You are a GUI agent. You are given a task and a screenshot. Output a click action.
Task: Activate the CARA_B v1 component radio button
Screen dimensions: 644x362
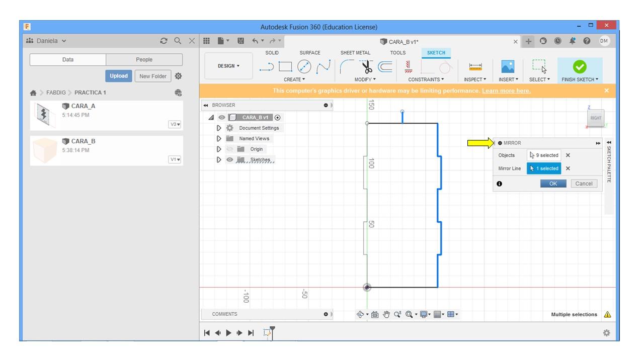click(278, 117)
